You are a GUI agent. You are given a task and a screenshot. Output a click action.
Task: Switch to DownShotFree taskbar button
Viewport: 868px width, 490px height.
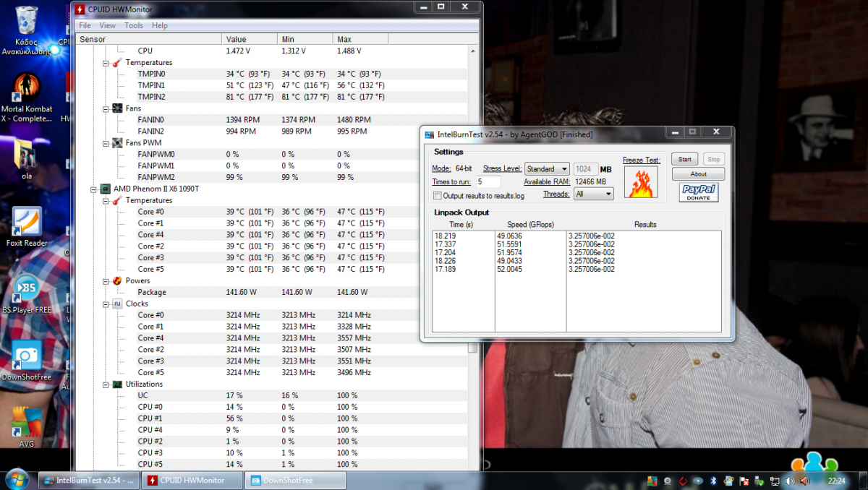pos(295,480)
